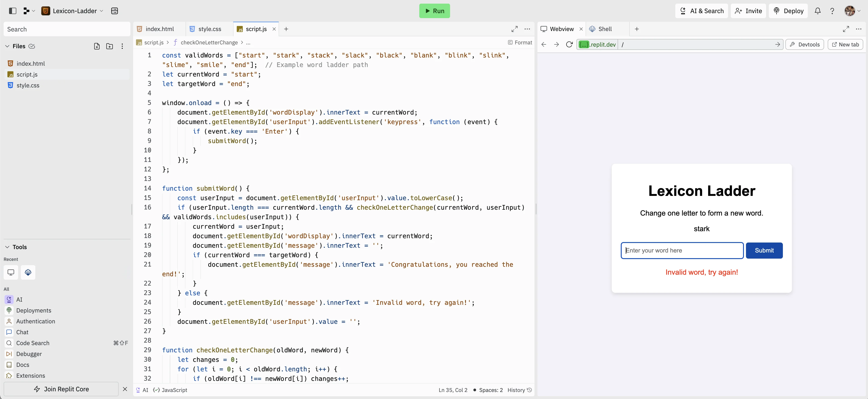Click the blue Submit button
868x399 pixels.
(764, 250)
